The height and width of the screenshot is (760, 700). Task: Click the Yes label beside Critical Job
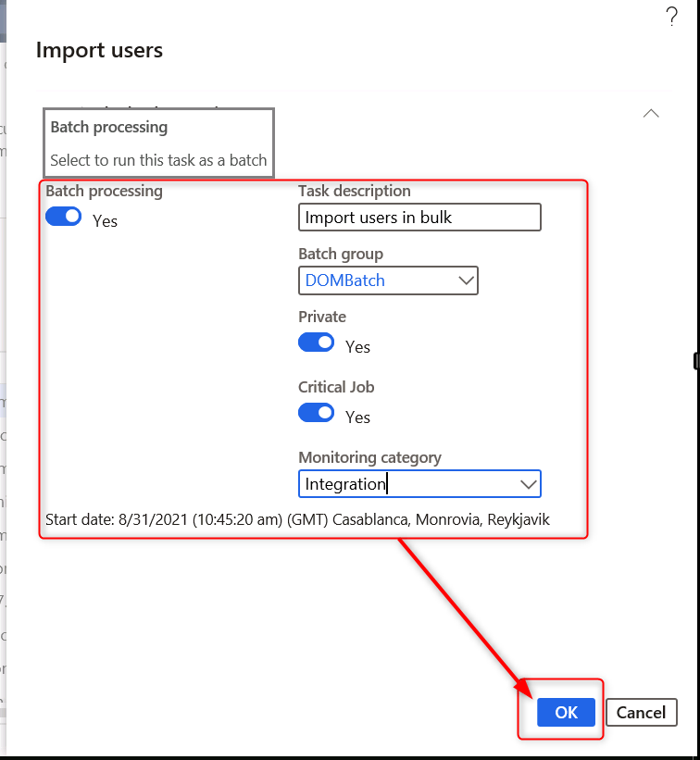pos(357,417)
